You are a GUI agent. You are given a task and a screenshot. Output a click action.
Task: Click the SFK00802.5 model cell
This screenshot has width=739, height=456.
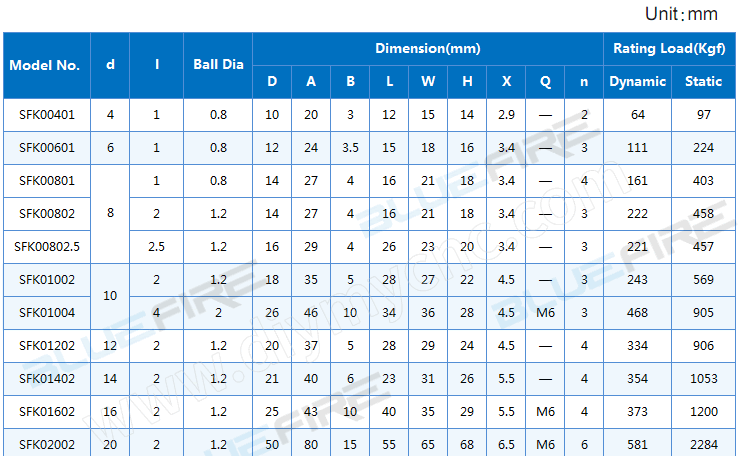pyautogui.click(x=46, y=246)
